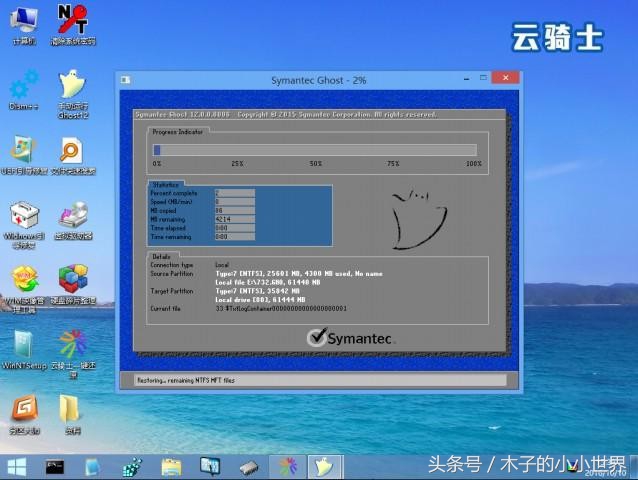Open the colorful Yunqishi one-key restore desktop icon
Viewport: 638px width, 480px height.
coord(73,354)
